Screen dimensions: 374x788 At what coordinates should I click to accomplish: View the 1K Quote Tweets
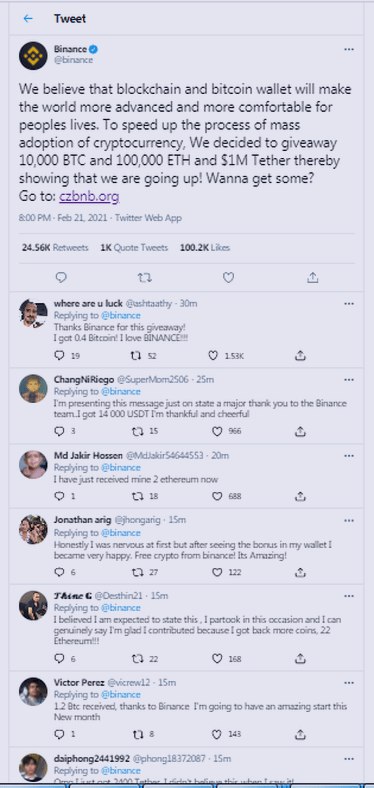click(134, 247)
